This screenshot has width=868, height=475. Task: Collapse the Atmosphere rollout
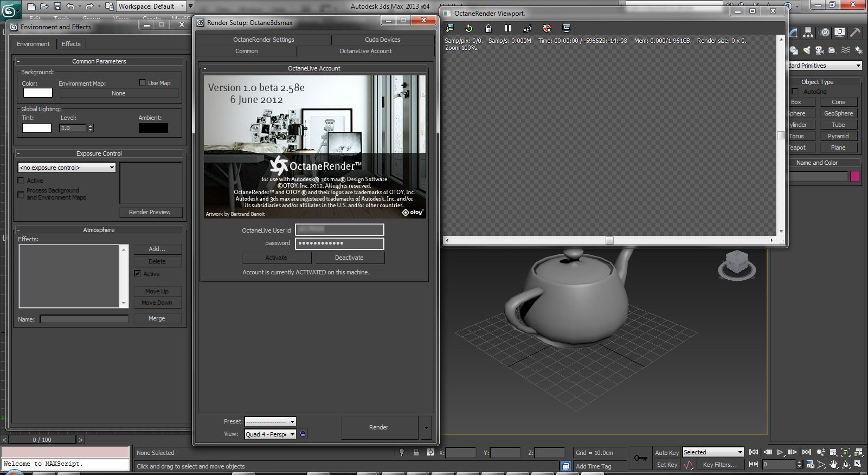(99, 230)
